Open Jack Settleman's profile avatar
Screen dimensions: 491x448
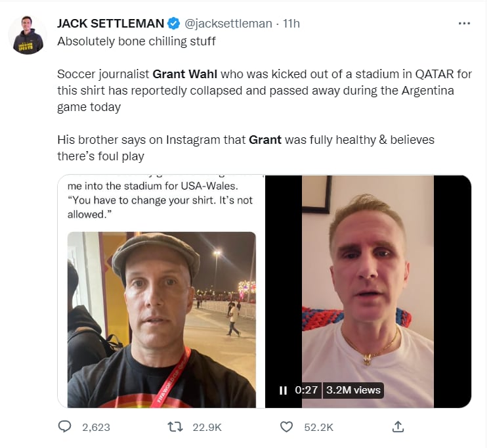click(x=28, y=35)
